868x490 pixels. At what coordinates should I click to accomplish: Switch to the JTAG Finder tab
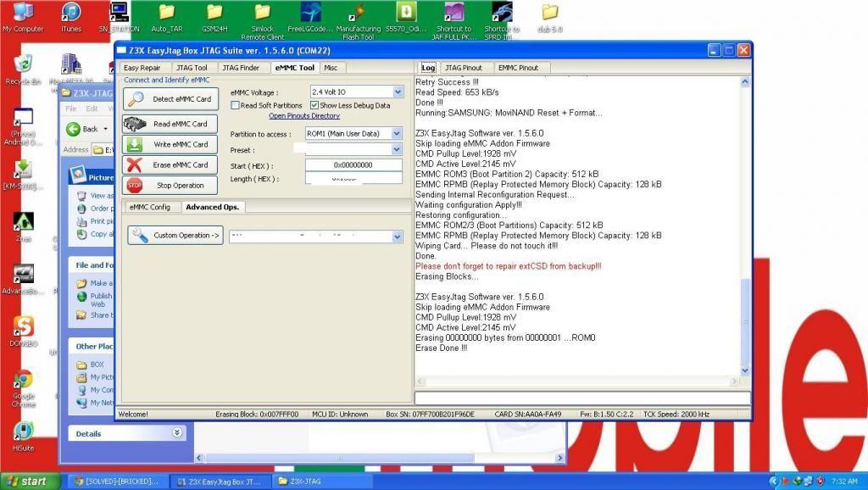pos(241,68)
